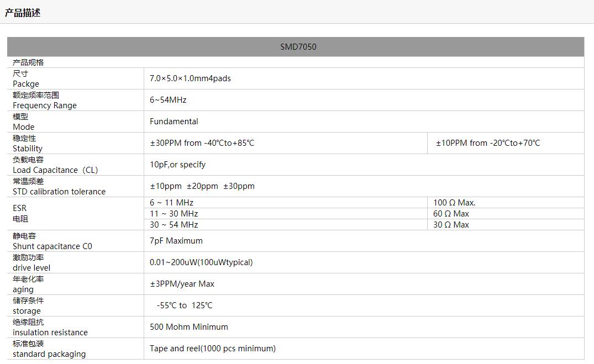This screenshot has height=364, width=594.
Task: Select the 产品规格 row label
Action: click(28, 62)
